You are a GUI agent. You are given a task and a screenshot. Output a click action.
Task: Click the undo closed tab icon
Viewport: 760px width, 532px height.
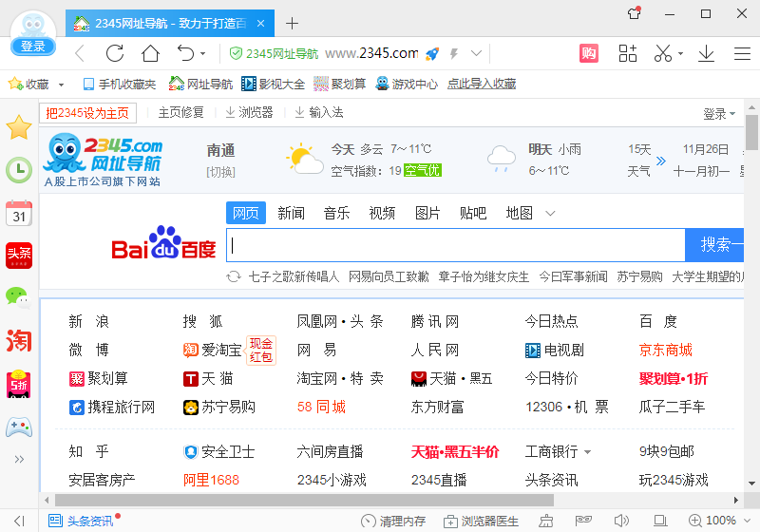185,53
